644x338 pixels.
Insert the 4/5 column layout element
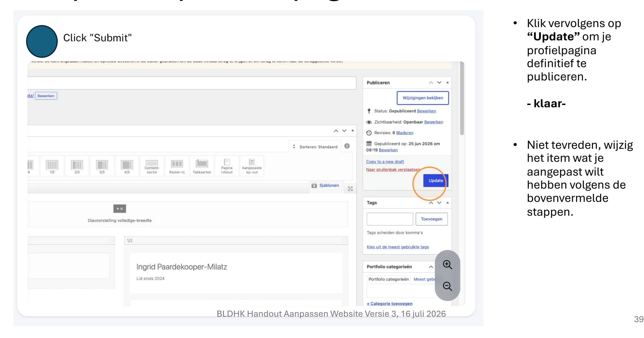click(x=127, y=166)
